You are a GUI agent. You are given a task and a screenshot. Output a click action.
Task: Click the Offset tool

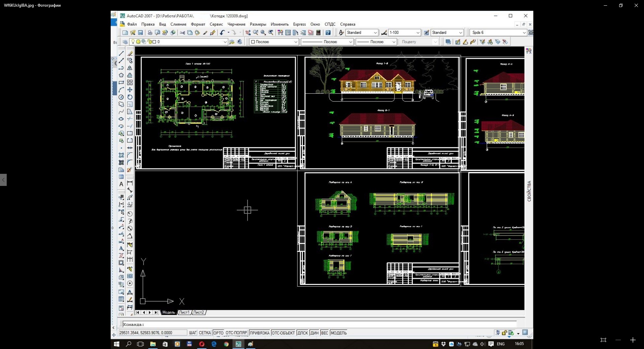pyautogui.click(x=130, y=75)
